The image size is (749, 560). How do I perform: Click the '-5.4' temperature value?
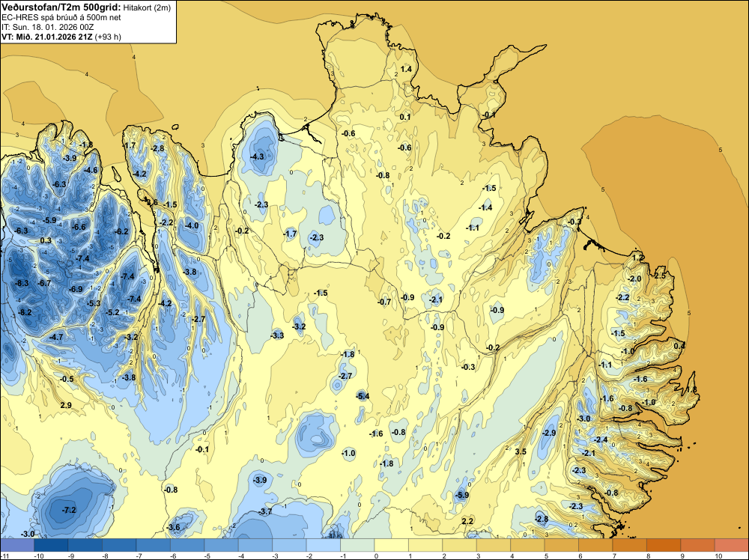[363, 396]
